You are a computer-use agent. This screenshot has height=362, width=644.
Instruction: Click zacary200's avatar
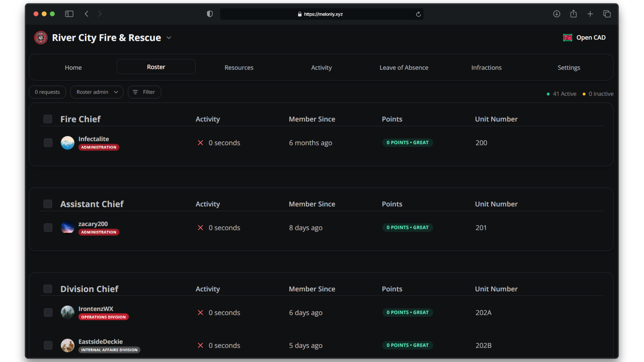click(67, 228)
